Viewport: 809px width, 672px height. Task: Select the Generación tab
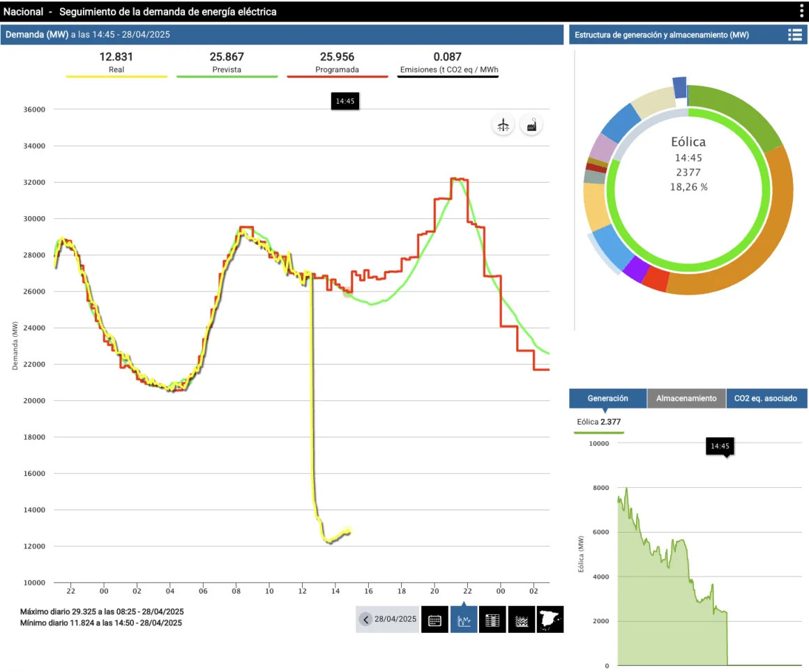pos(607,398)
